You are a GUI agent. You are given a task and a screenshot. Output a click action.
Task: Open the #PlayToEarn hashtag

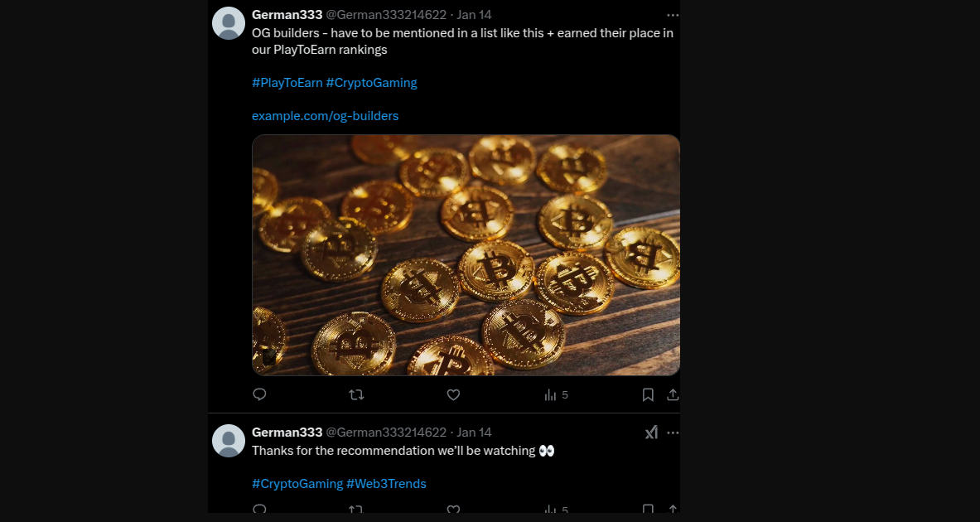point(287,82)
